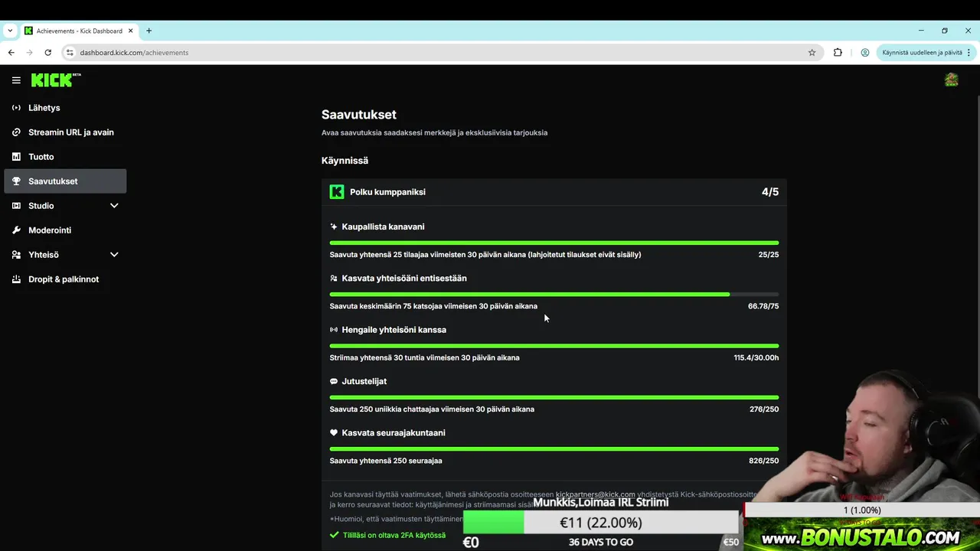Click the Jutustelijat progress bar
Image resolution: width=980 pixels, height=551 pixels.
pos(554,397)
